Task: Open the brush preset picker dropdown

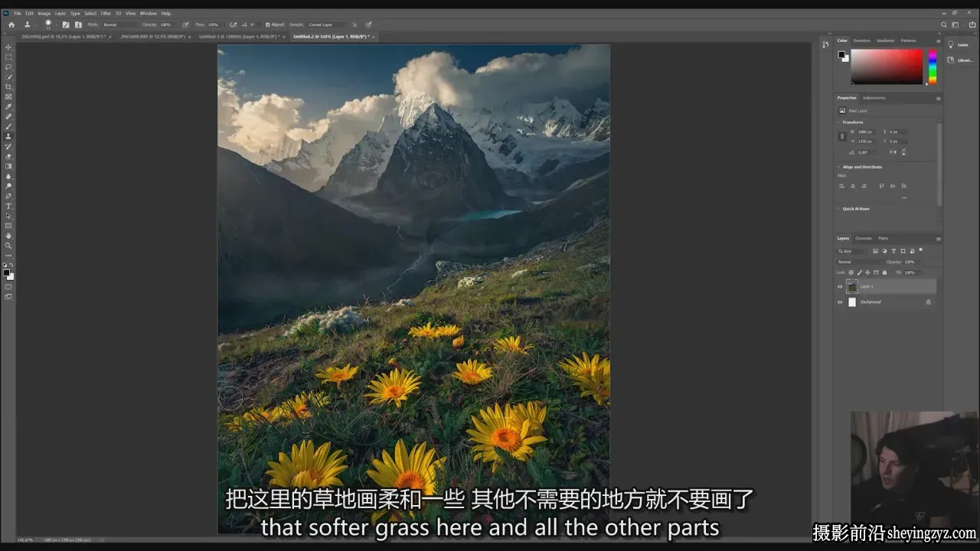Action: click(x=56, y=24)
